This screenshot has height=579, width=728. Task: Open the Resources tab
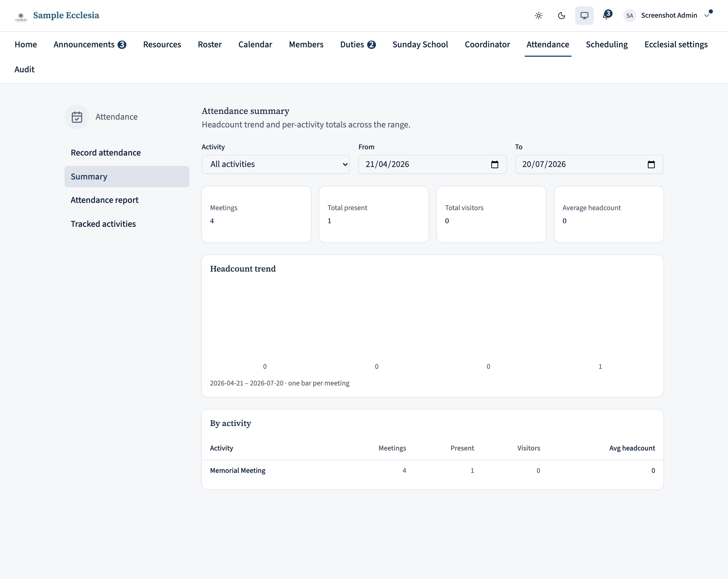point(162,44)
